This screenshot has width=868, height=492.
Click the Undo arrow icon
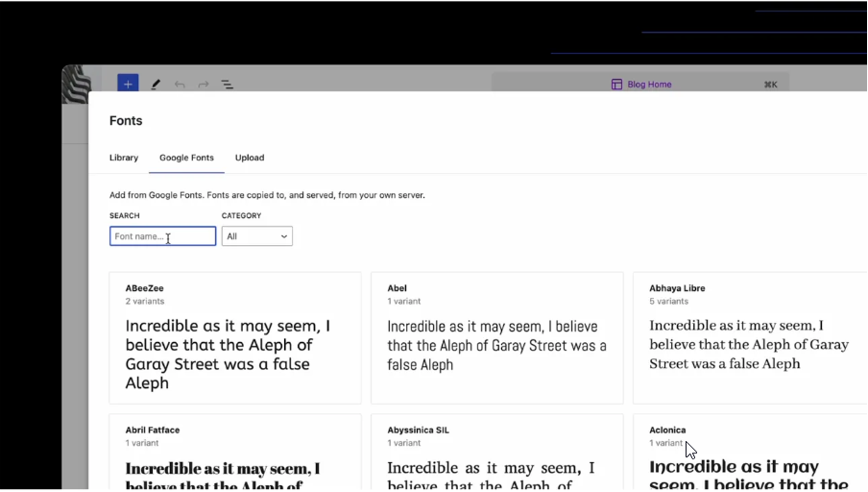coord(180,85)
